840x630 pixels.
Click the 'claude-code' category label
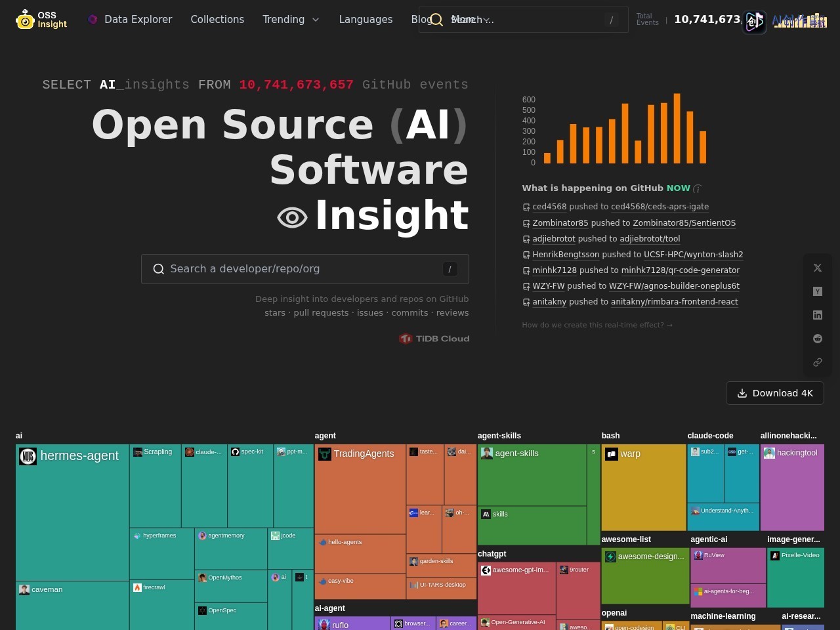tap(711, 436)
